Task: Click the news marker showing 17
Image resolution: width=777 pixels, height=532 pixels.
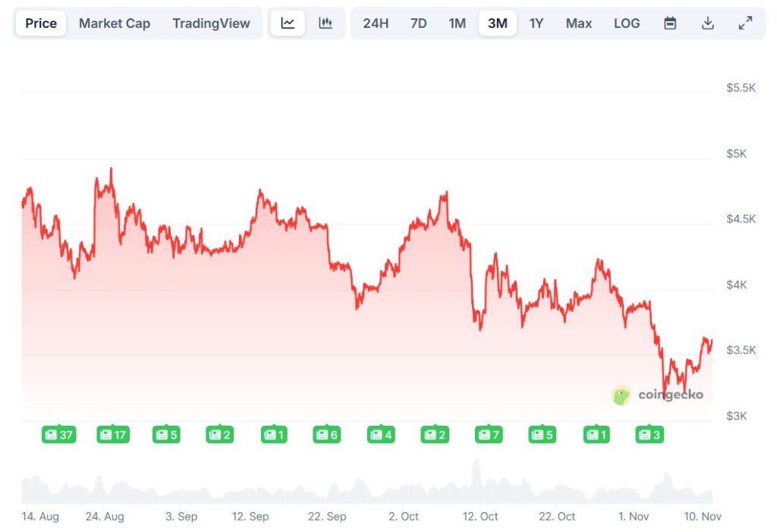Action: [x=112, y=434]
